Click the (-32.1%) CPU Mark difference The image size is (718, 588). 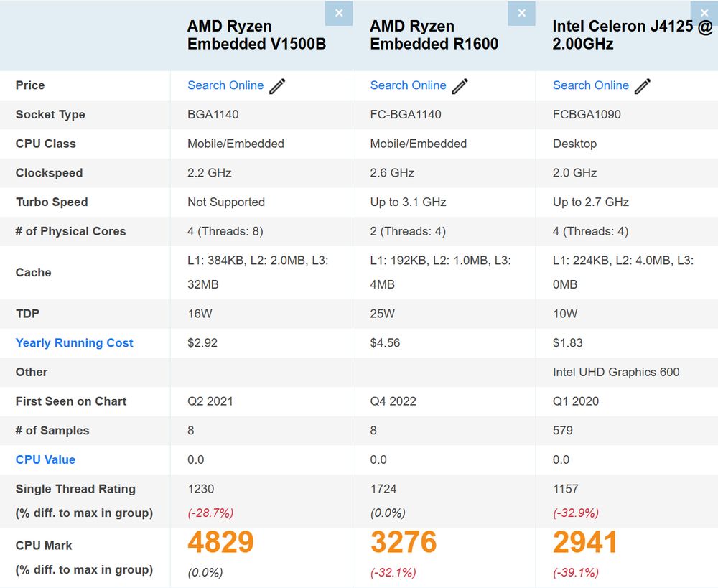pyautogui.click(x=393, y=572)
